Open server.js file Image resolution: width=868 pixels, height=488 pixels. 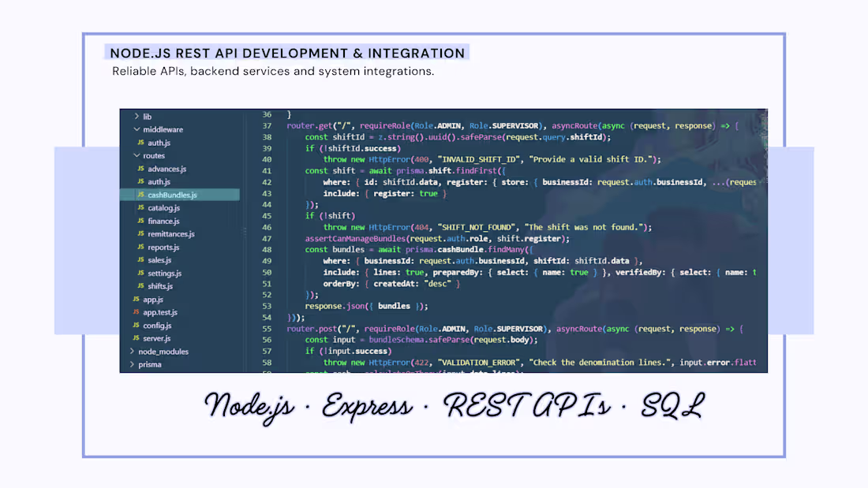pos(157,338)
